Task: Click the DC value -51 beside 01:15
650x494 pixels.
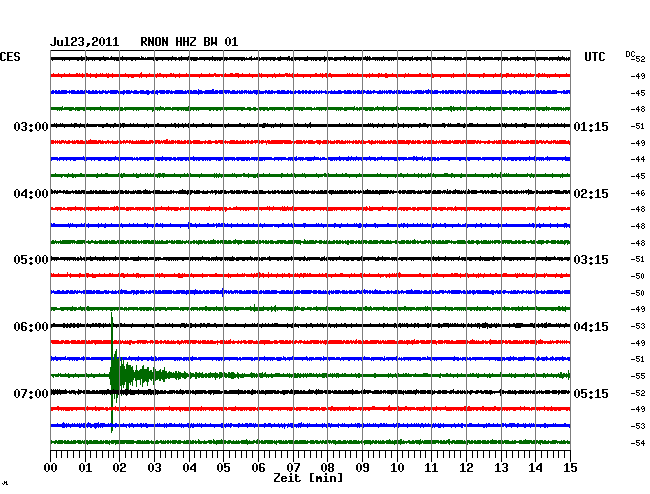Action: [x=638, y=126]
